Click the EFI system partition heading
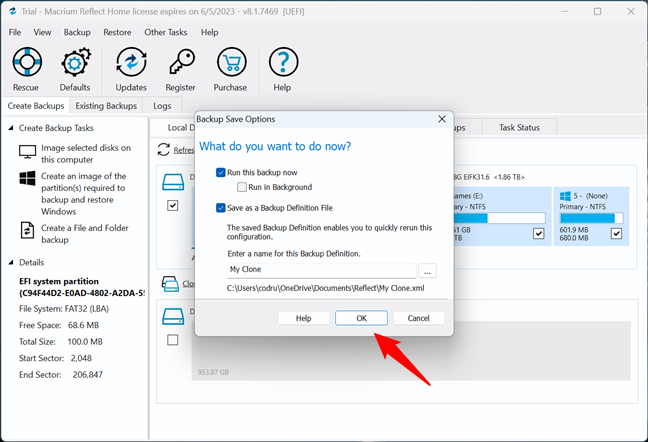648x442 pixels. 59,281
